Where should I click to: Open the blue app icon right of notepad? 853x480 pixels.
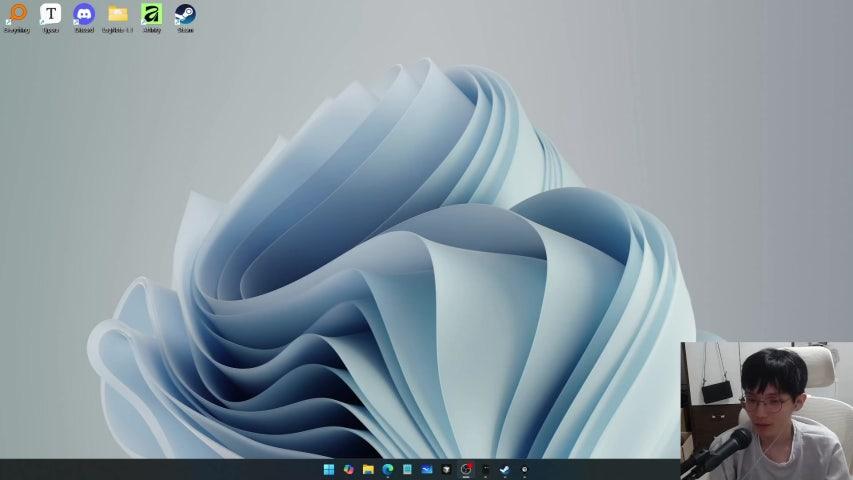(427, 469)
